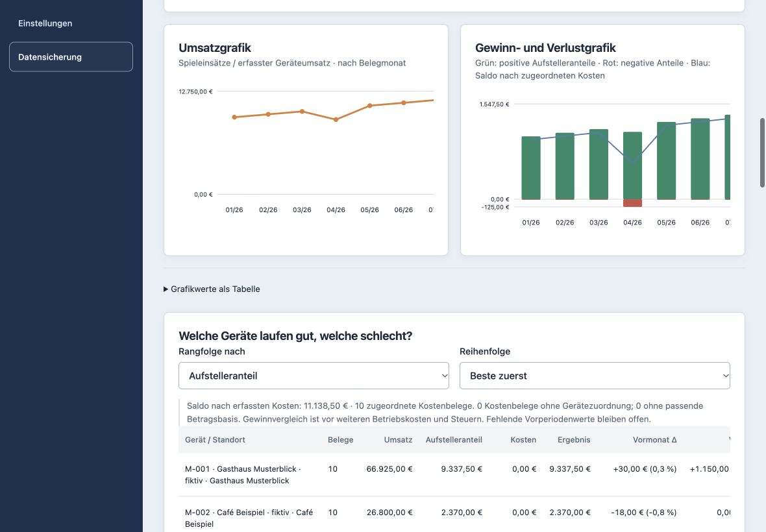Click the green bar for 03/26
This screenshot has width=766, height=532.
click(599, 165)
